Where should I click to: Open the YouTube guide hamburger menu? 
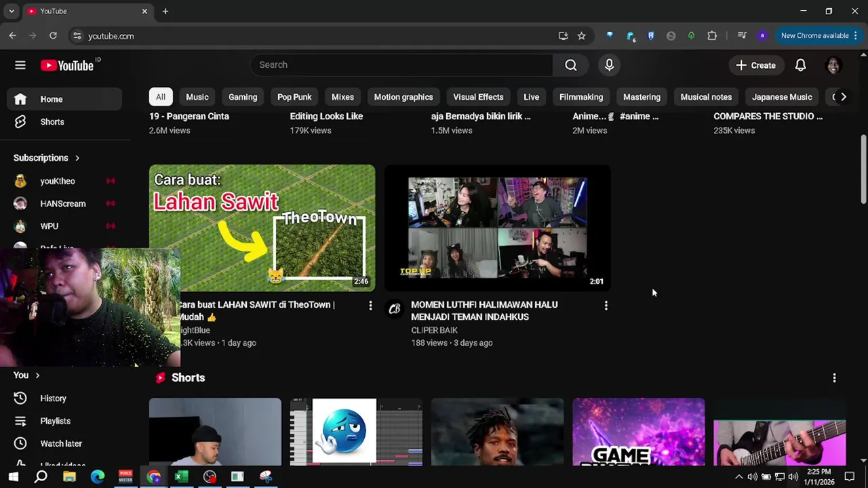20,65
